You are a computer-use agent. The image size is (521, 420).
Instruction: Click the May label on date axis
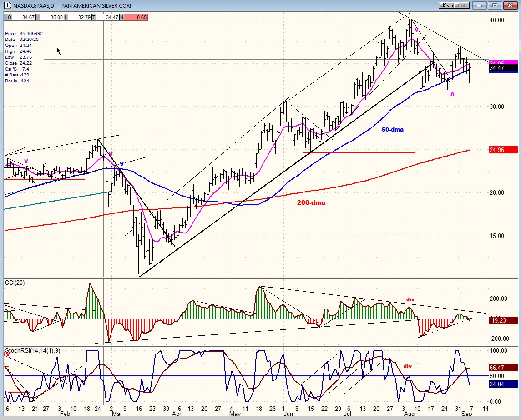[x=235, y=414]
